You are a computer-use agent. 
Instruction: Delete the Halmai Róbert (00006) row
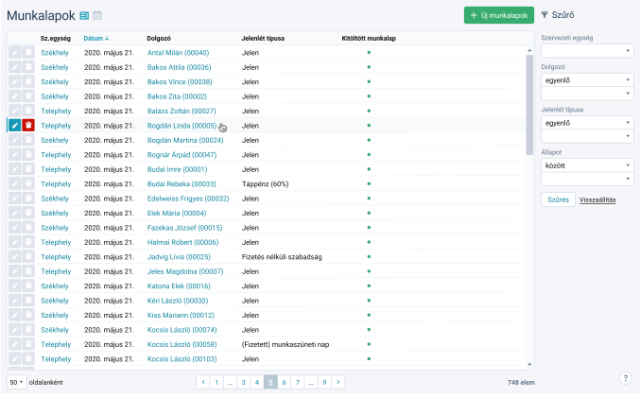[29, 242]
